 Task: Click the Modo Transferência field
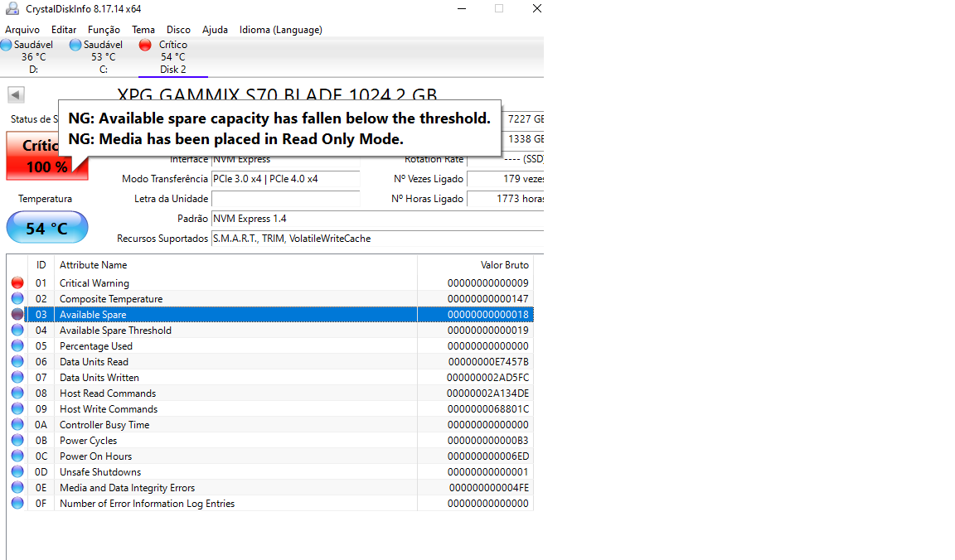click(x=286, y=179)
